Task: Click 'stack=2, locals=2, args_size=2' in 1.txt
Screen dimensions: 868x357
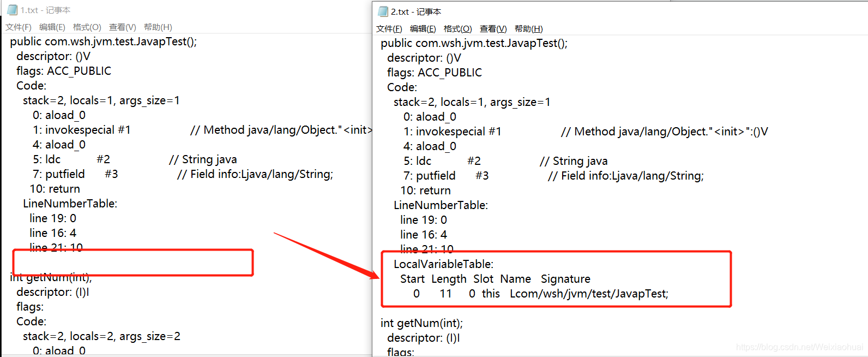Action: (x=101, y=336)
